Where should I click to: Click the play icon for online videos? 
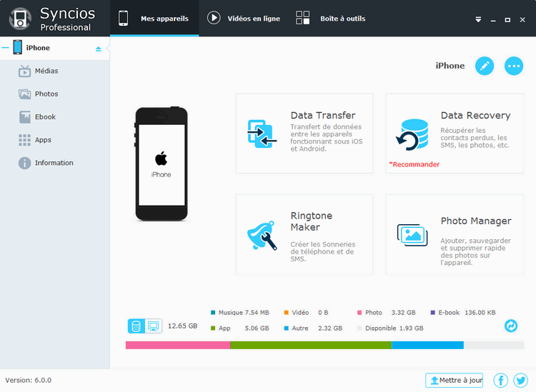214,18
